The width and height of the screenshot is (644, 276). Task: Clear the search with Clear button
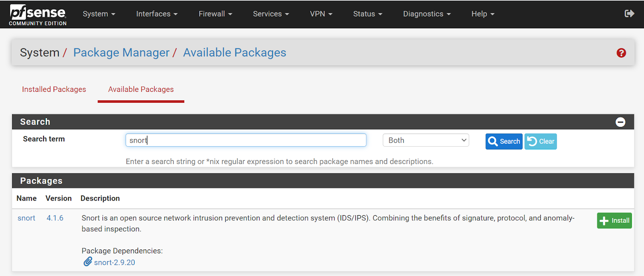541,141
